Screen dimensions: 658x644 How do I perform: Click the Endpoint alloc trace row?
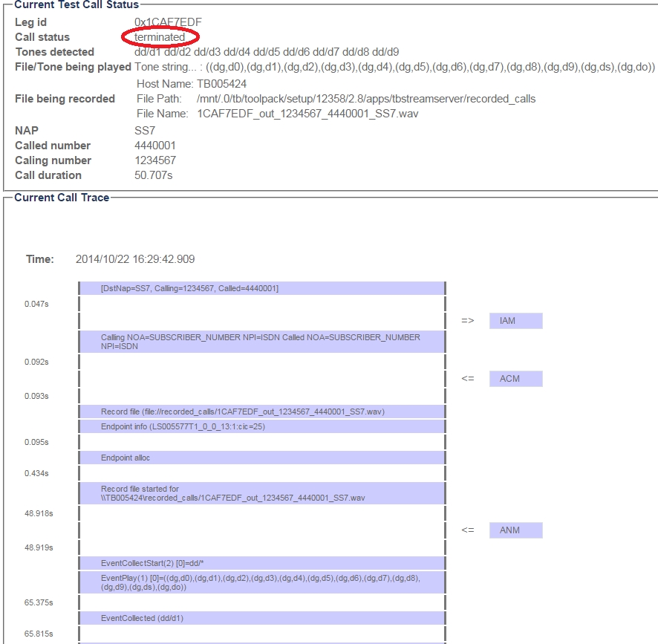(x=262, y=458)
